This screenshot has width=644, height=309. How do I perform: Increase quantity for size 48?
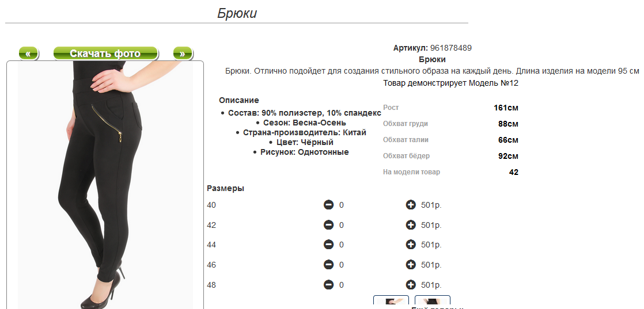click(411, 285)
